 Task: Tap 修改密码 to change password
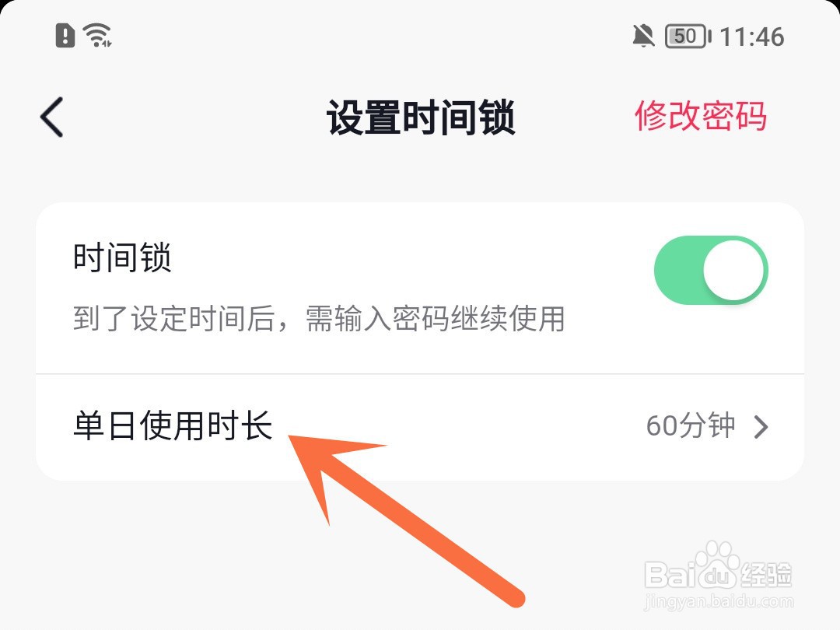point(701,116)
